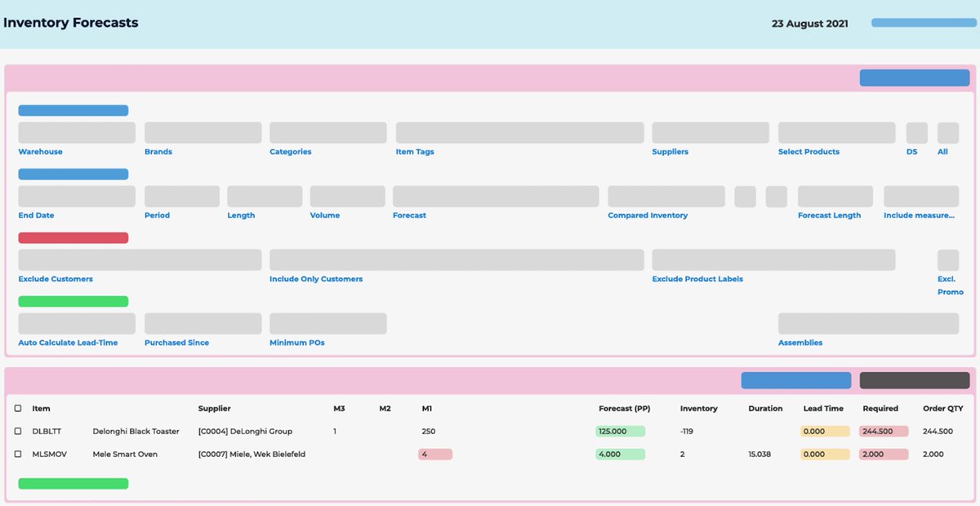Toggle the All box next to DS

click(x=948, y=132)
